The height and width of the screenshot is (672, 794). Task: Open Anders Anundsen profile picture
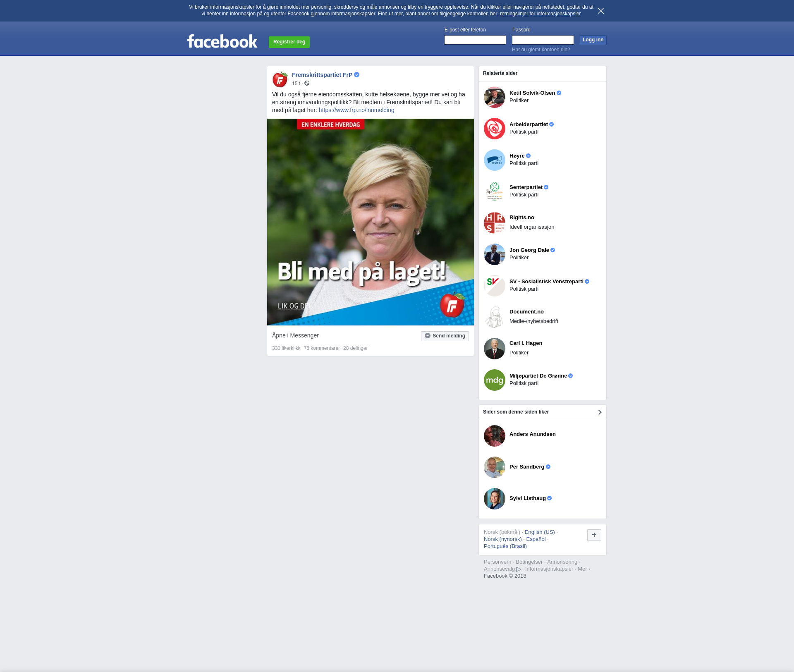pos(495,436)
